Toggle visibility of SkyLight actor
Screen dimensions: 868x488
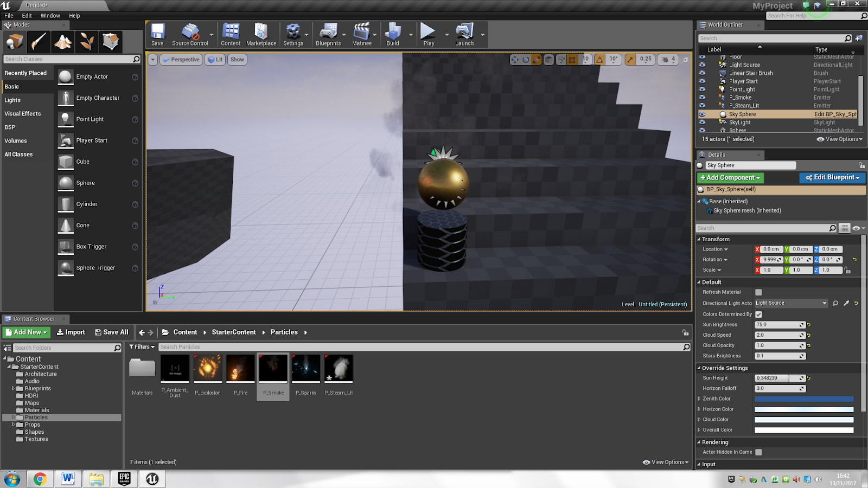click(x=702, y=123)
